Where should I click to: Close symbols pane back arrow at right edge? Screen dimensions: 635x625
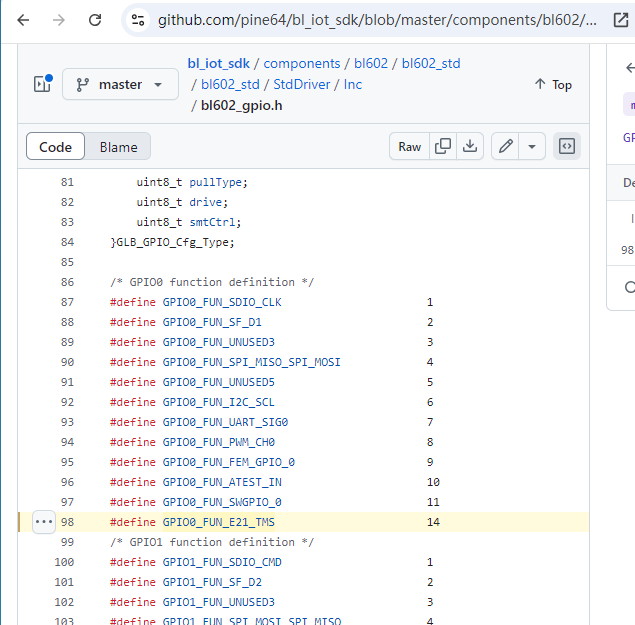[630, 68]
